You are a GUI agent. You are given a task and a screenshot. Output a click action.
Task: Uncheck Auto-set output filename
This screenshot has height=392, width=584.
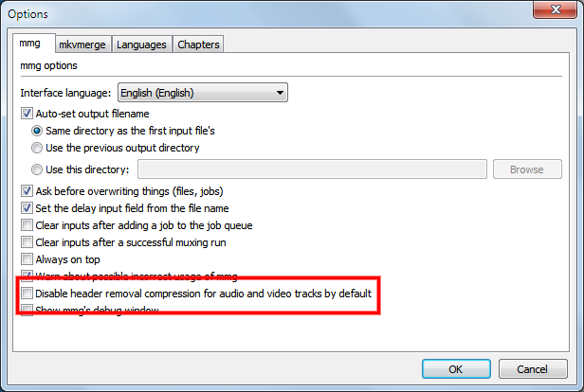(x=27, y=114)
